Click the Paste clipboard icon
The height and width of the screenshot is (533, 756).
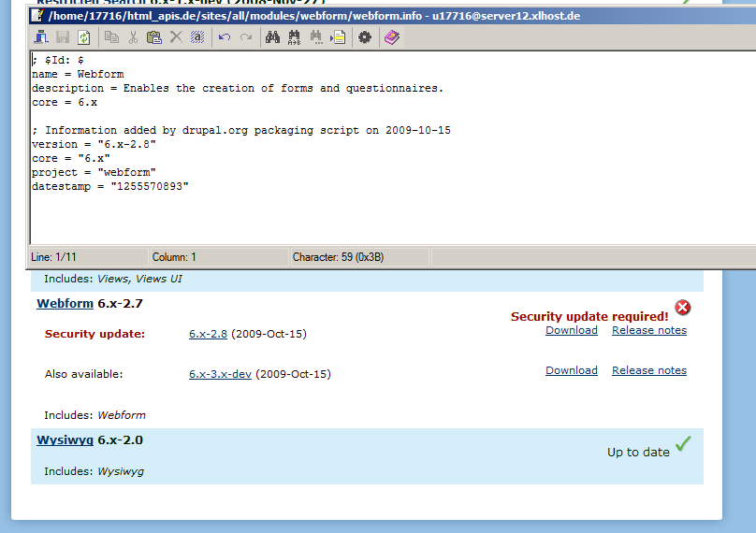click(154, 37)
